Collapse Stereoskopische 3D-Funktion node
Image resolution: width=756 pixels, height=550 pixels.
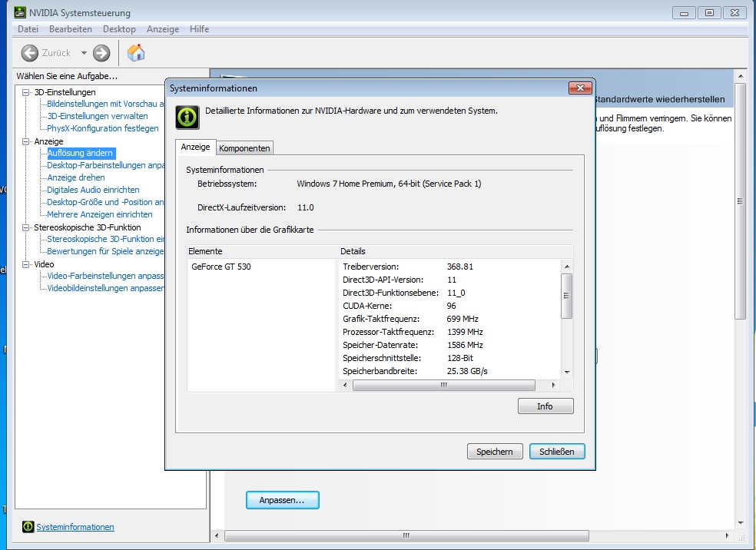[26, 227]
